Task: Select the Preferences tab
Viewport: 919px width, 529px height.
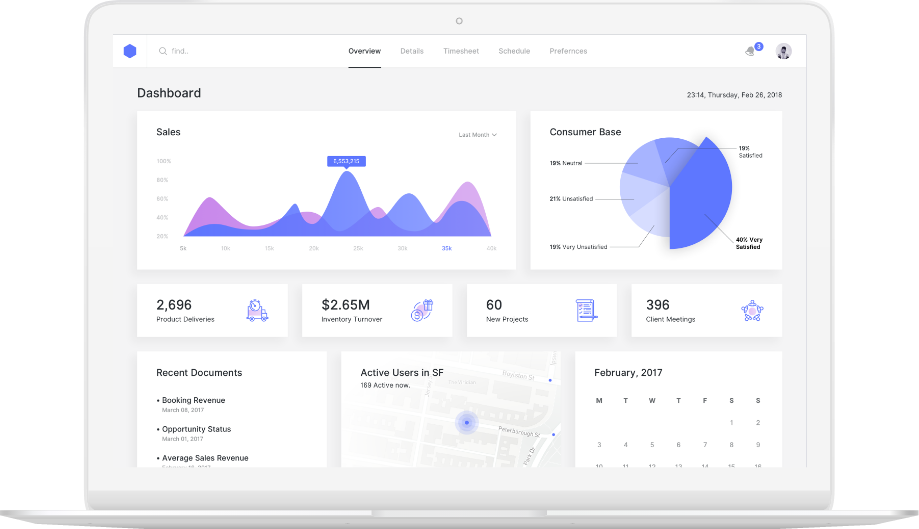Action: [568, 51]
